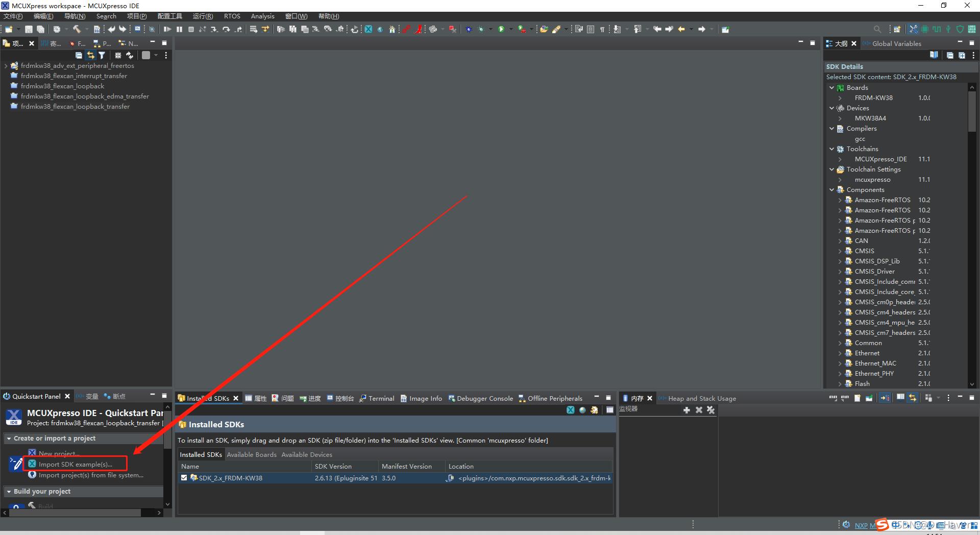Click the Develop perspective wrench icon
980x535 pixels.
pyautogui.click(x=913, y=29)
